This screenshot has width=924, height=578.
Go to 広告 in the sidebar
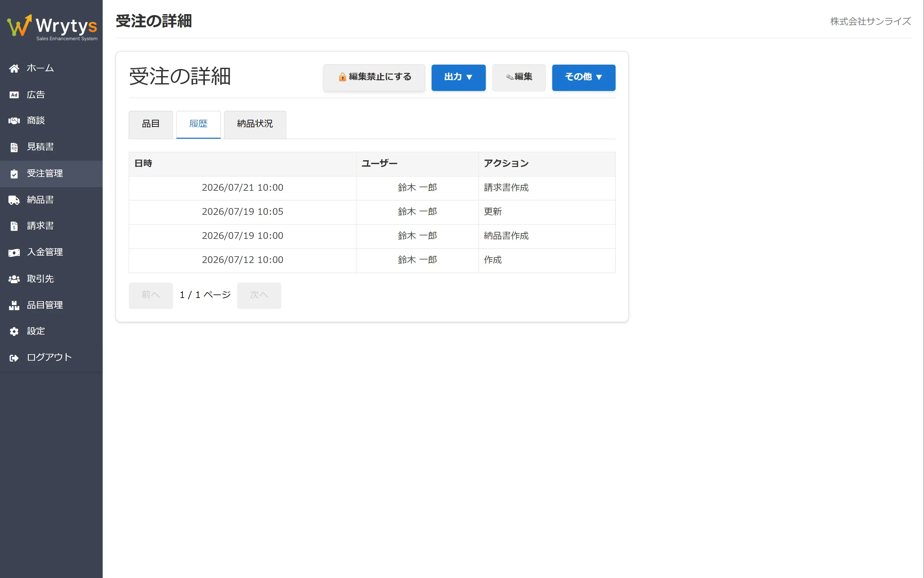(x=51, y=94)
